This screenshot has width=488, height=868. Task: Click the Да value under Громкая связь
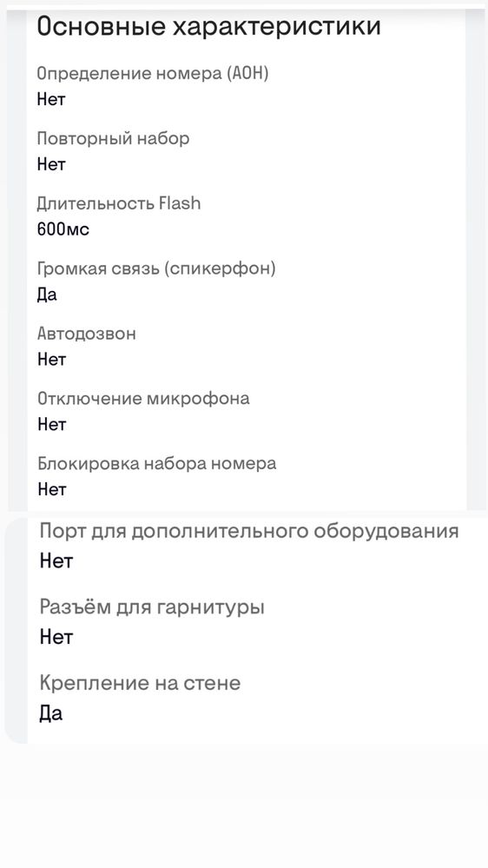47,295
